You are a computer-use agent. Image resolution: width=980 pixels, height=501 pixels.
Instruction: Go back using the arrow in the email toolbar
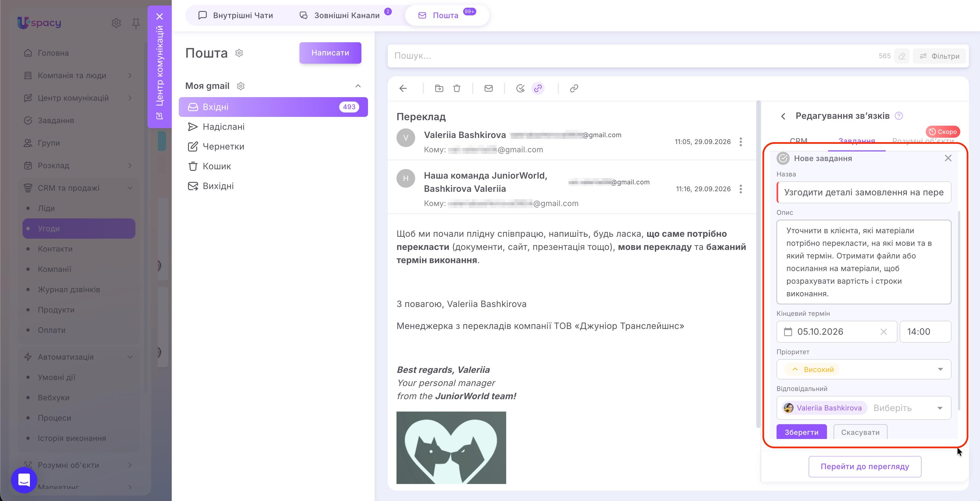(x=403, y=88)
